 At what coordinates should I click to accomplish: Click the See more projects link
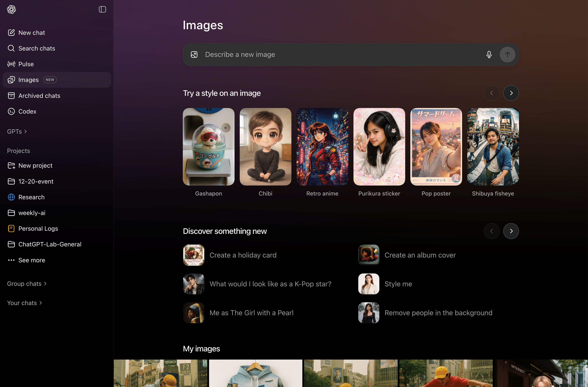click(32, 260)
